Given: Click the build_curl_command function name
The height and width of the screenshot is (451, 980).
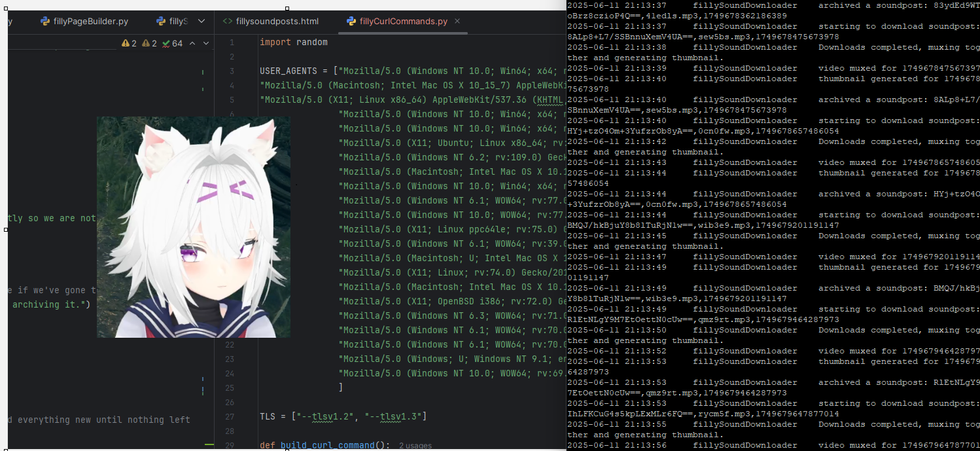Looking at the screenshot, I should pyautogui.click(x=328, y=445).
